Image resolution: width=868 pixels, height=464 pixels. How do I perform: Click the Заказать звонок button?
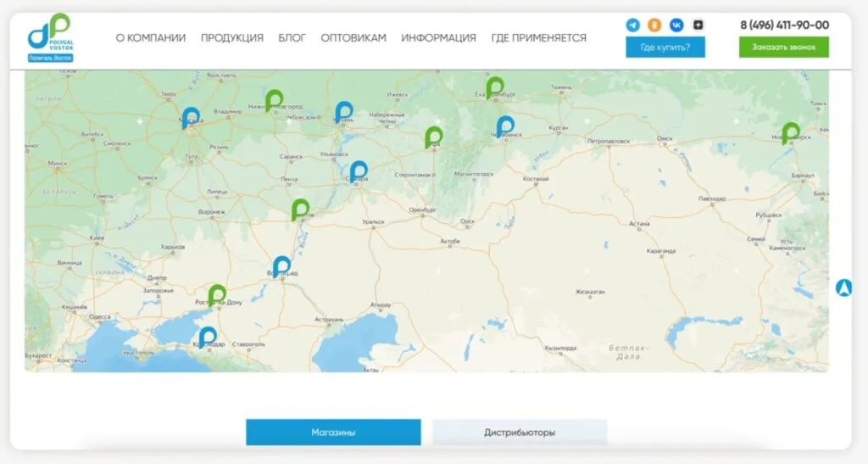[x=784, y=47]
